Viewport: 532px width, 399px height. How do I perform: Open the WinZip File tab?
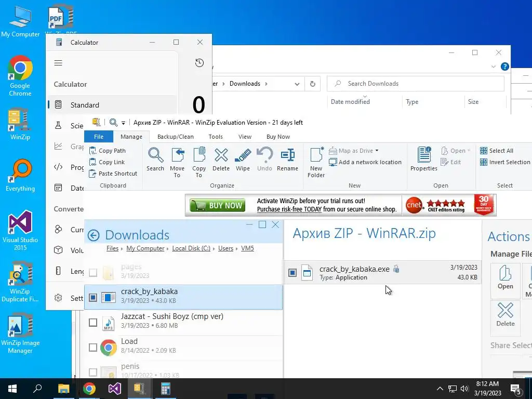[x=99, y=137]
